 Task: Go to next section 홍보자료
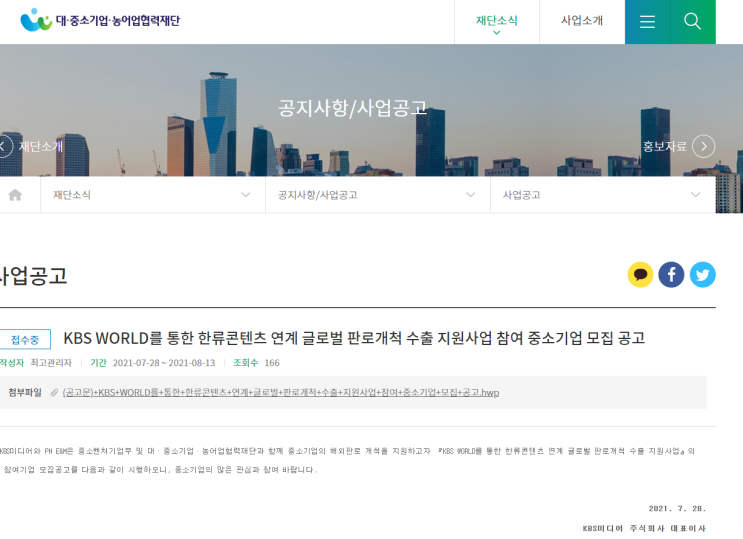coord(664,146)
